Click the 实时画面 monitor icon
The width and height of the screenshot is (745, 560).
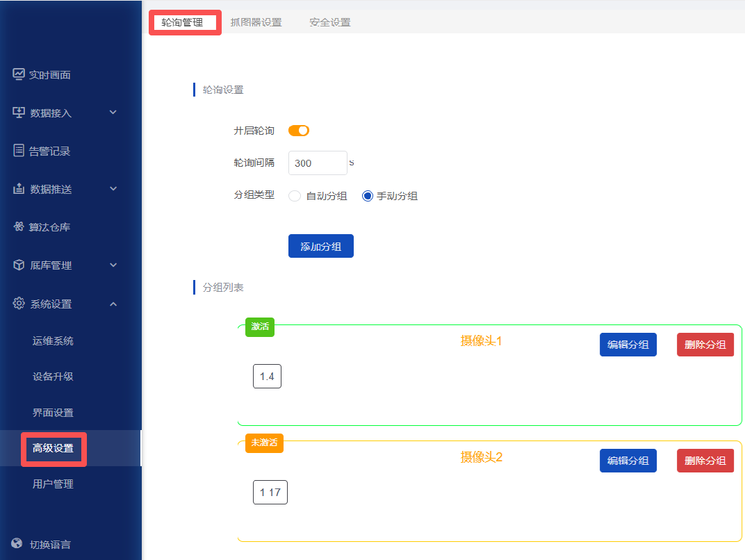pyautogui.click(x=19, y=74)
